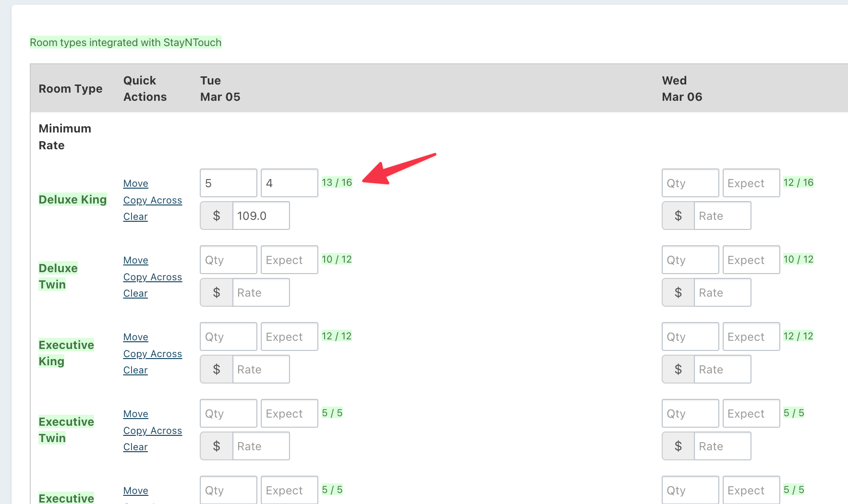848x504 pixels.
Task: Click the Deluxe King room type name
Action: [x=73, y=200]
